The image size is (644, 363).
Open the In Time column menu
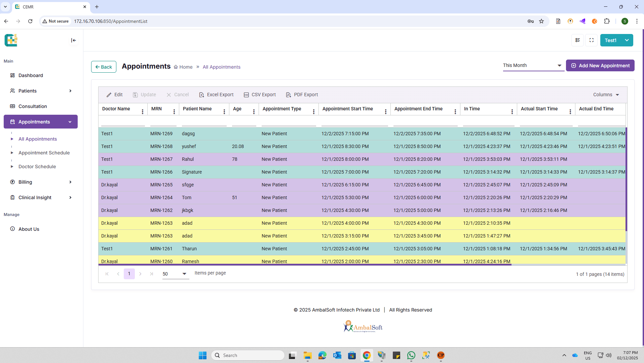point(512,112)
